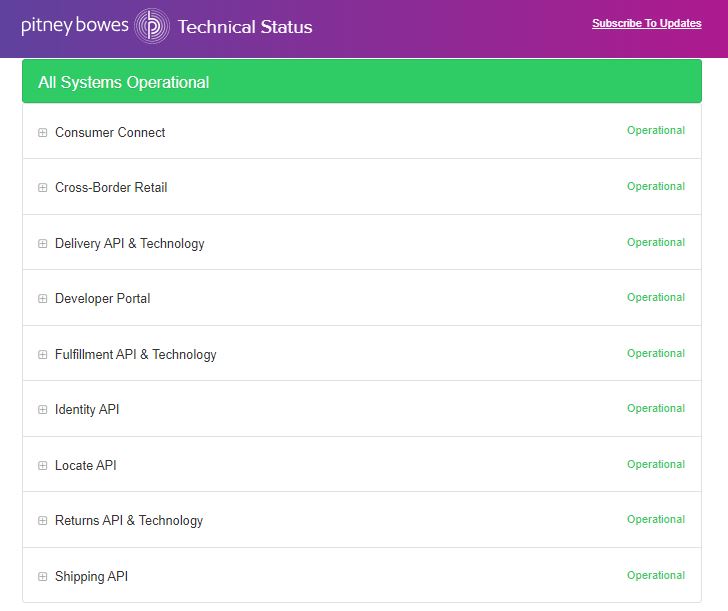728x611 pixels.
Task: Click Operational status for Developer Portal
Action: click(x=656, y=297)
